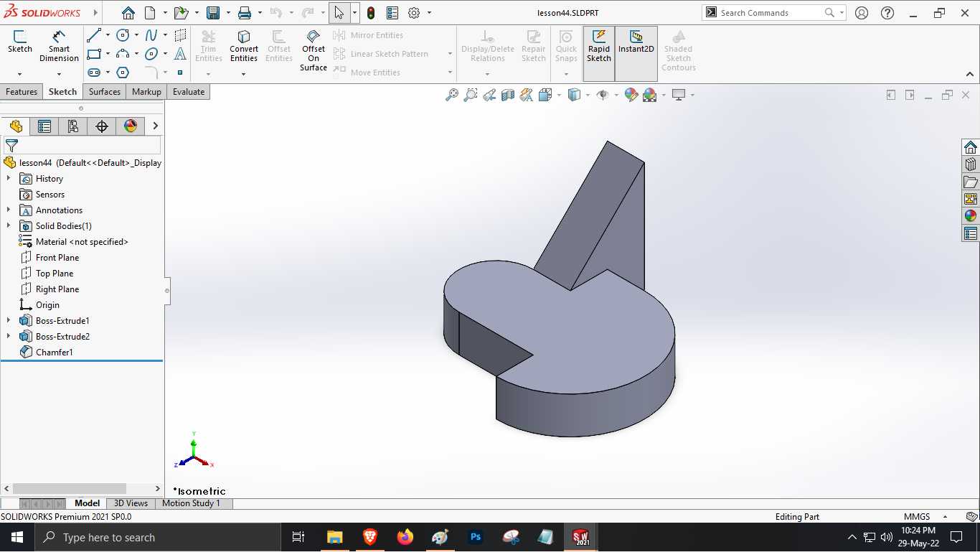The image size is (980, 560).
Task: Select the sketch Text tool
Action: [x=180, y=54]
